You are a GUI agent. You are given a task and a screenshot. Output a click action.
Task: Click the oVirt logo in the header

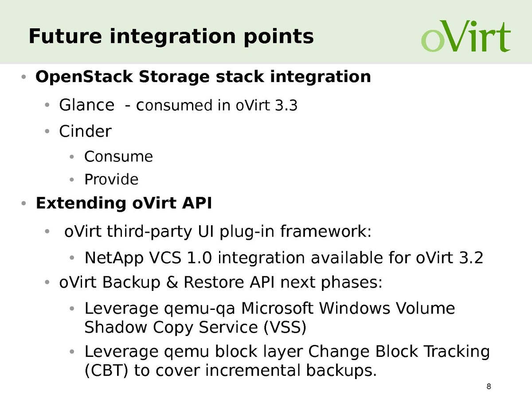[x=465, y=35]
